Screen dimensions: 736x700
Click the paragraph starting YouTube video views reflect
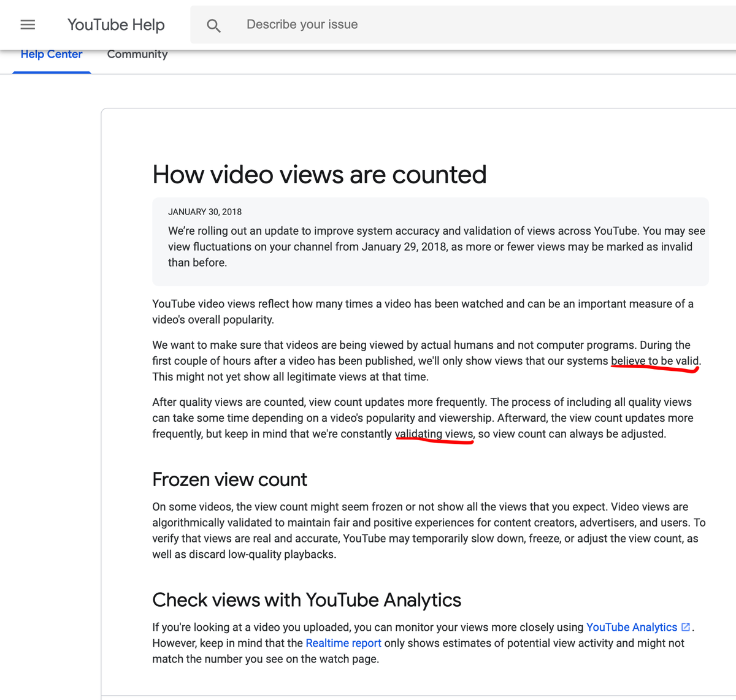point(423,311)
